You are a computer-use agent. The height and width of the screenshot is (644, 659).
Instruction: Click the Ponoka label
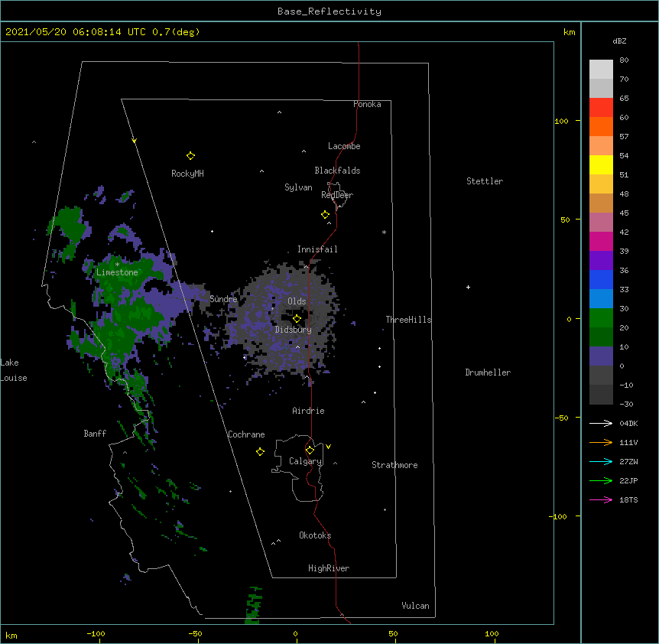[367, 104]
